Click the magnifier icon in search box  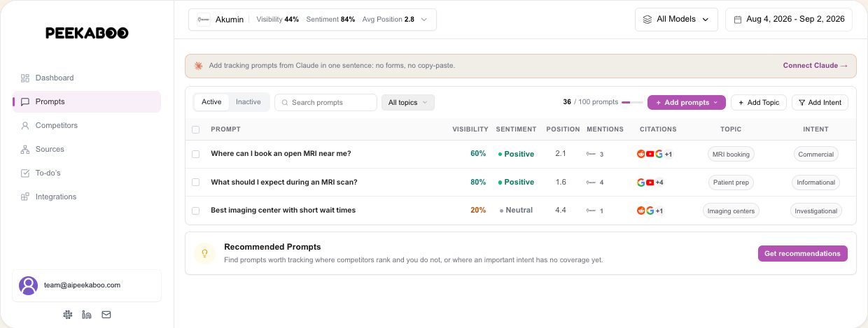pyautogui.click(x=285, y=103)
